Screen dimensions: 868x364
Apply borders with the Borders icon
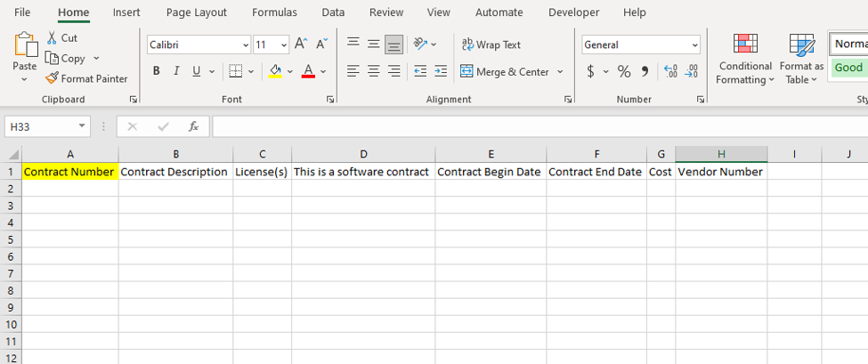[236, 71]
